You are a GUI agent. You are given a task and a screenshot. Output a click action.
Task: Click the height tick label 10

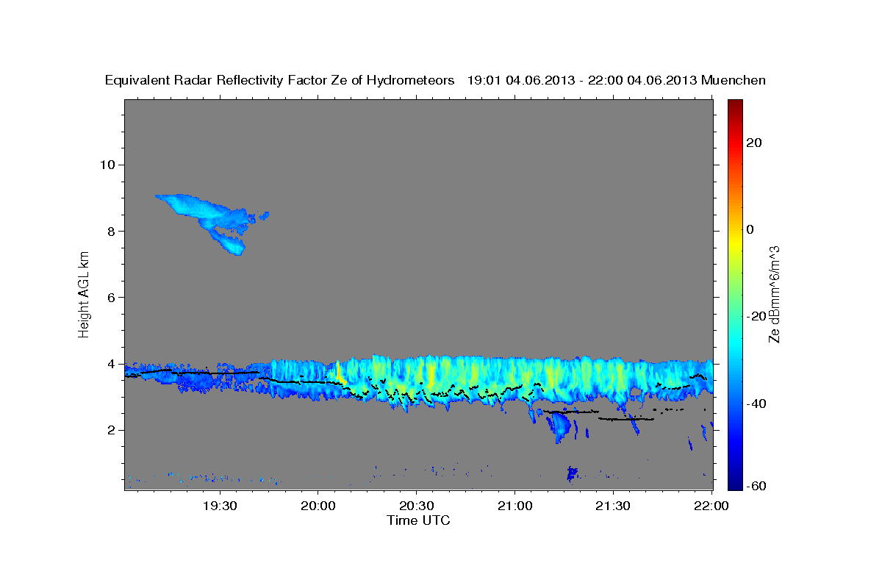(108, 165)
